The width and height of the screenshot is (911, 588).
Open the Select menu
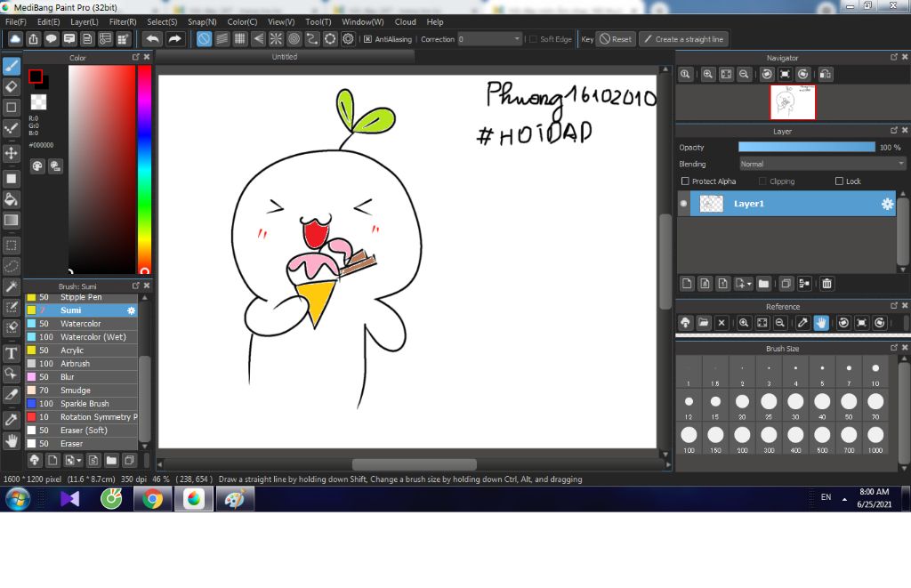[x=162, y=21]
